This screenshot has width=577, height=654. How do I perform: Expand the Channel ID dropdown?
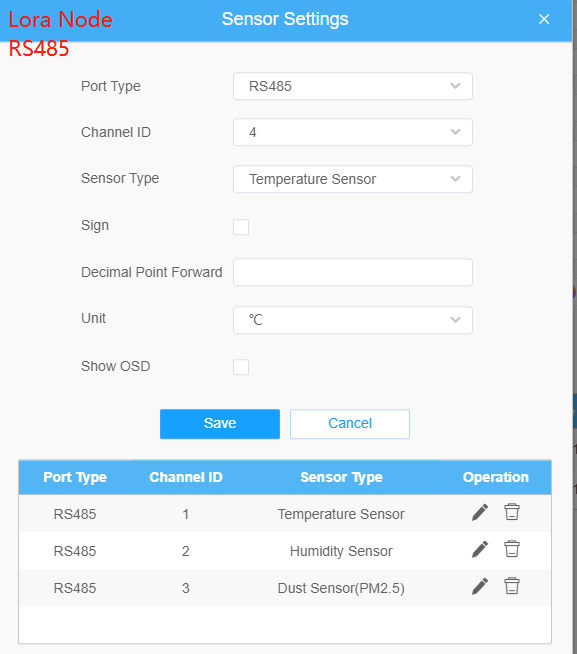(x=353, y=132)
